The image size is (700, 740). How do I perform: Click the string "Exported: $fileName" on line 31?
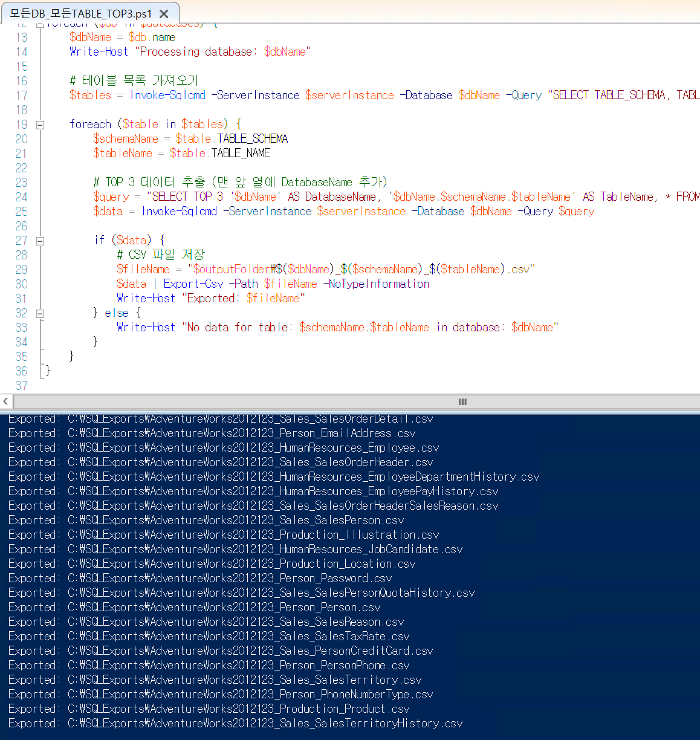244,298
